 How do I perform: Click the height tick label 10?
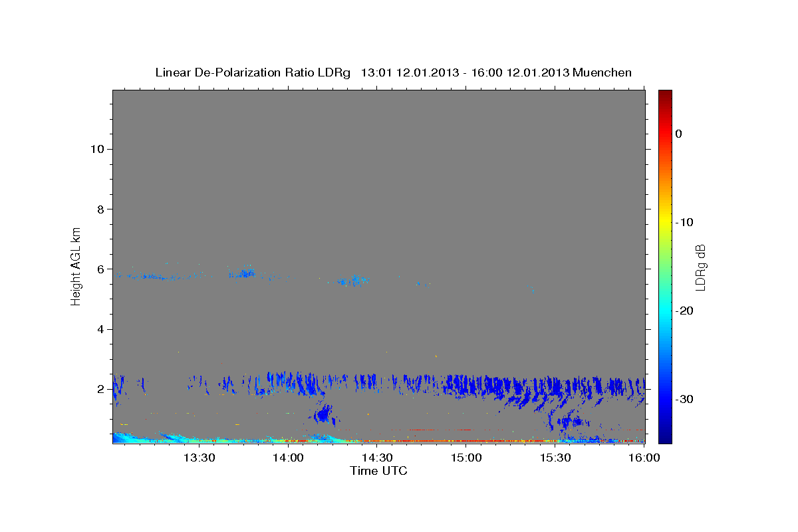96,149
